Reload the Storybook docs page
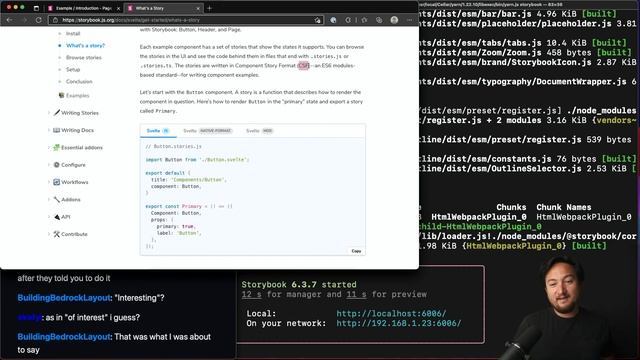640x360 pixels. (x=38, y=20)
